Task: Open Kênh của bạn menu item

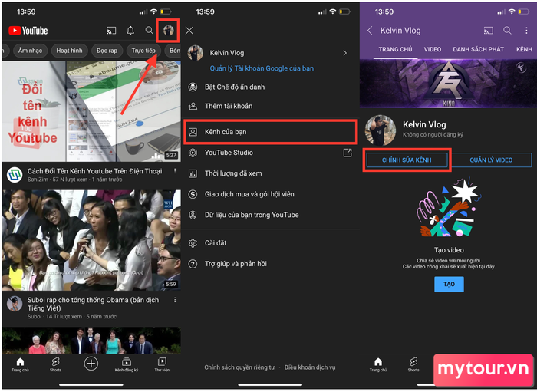Action: coord(271,132)
